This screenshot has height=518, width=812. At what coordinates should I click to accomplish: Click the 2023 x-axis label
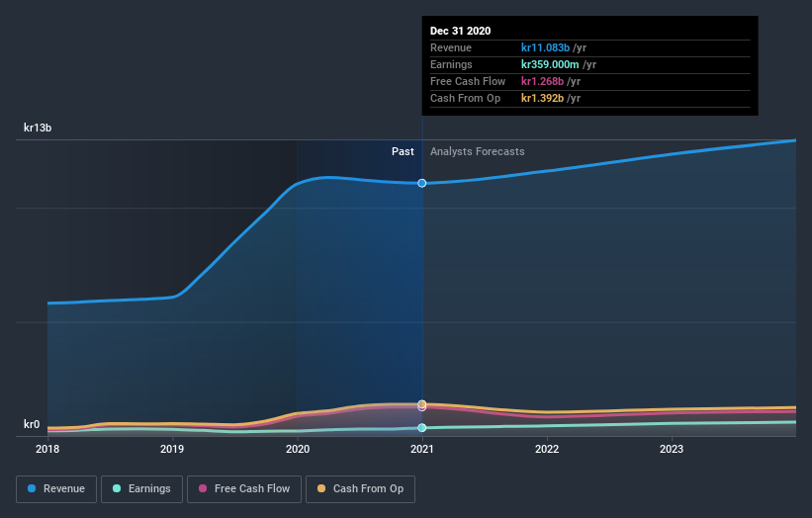[672, 449]
